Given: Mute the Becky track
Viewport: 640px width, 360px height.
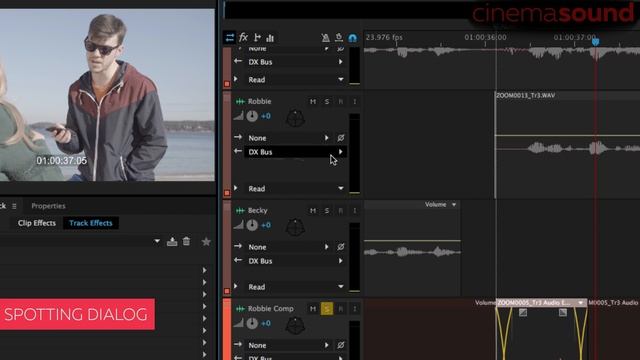Looking at the screenshot, I should click(x=313, y=211).
